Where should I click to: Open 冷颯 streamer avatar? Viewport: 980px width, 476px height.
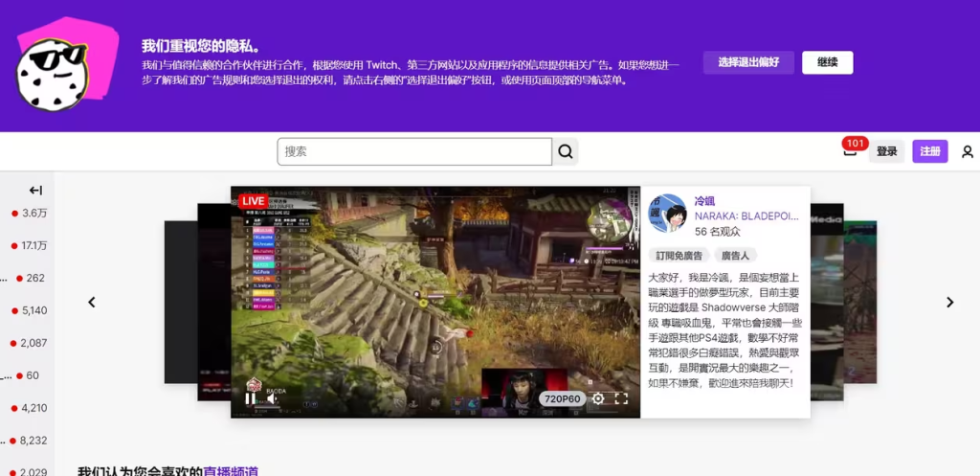(x=667, y=214)
